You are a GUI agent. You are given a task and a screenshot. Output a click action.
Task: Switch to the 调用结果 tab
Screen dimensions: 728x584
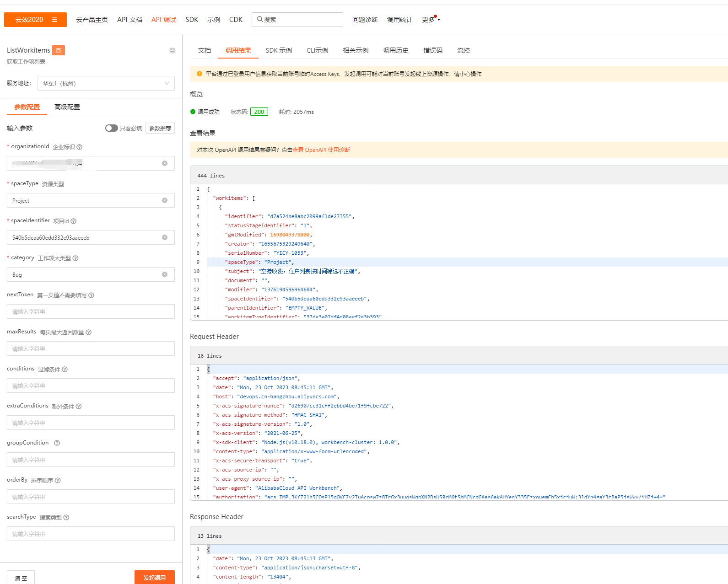pyautogui.click(x=238, y=50)
